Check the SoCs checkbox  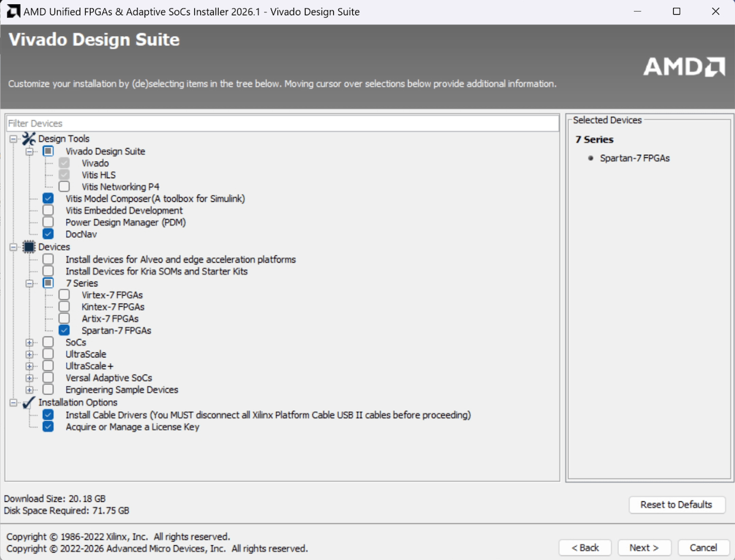tap(48, 343)
